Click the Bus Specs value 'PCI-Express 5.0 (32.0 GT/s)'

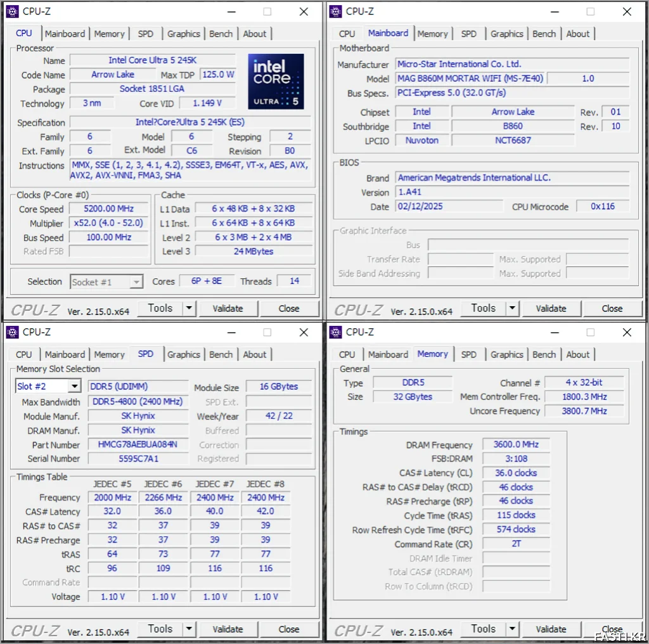[x=512, y=93]
